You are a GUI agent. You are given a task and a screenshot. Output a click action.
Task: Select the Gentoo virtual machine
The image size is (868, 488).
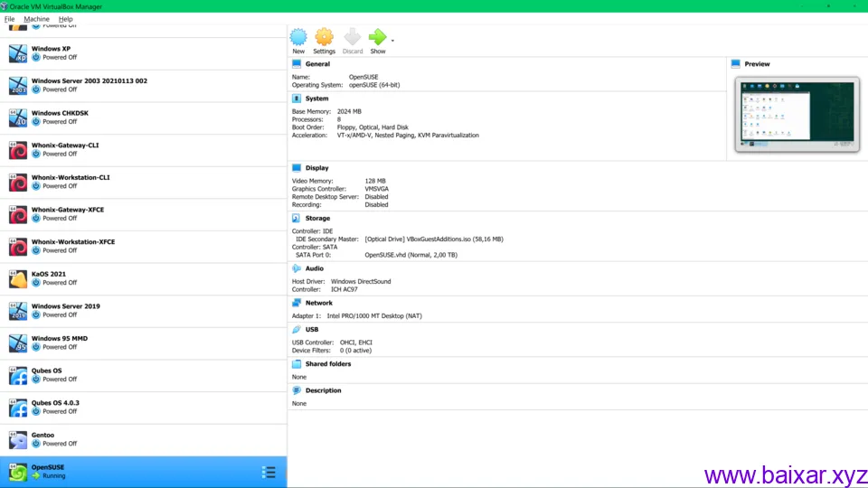[144, 439]
